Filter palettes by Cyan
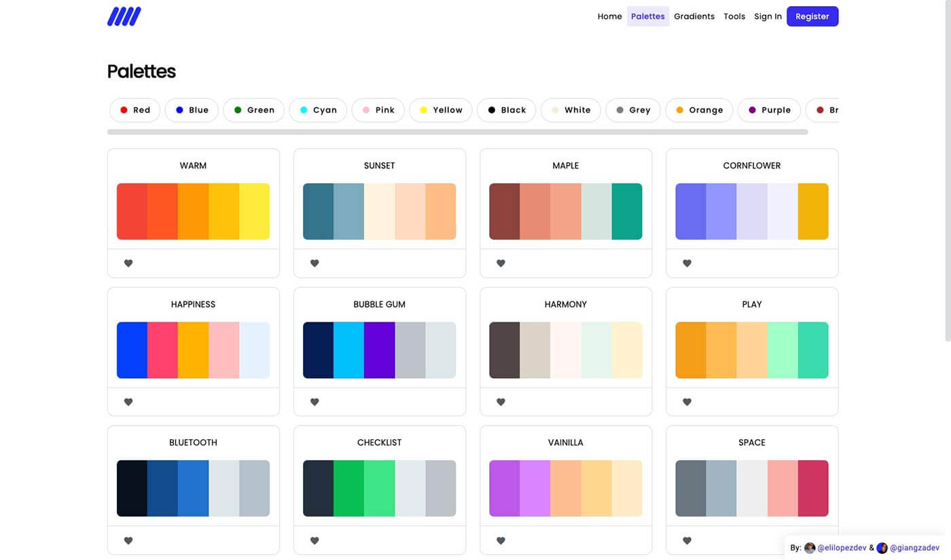Screen dimensions: 951x560 click(318, 110)
